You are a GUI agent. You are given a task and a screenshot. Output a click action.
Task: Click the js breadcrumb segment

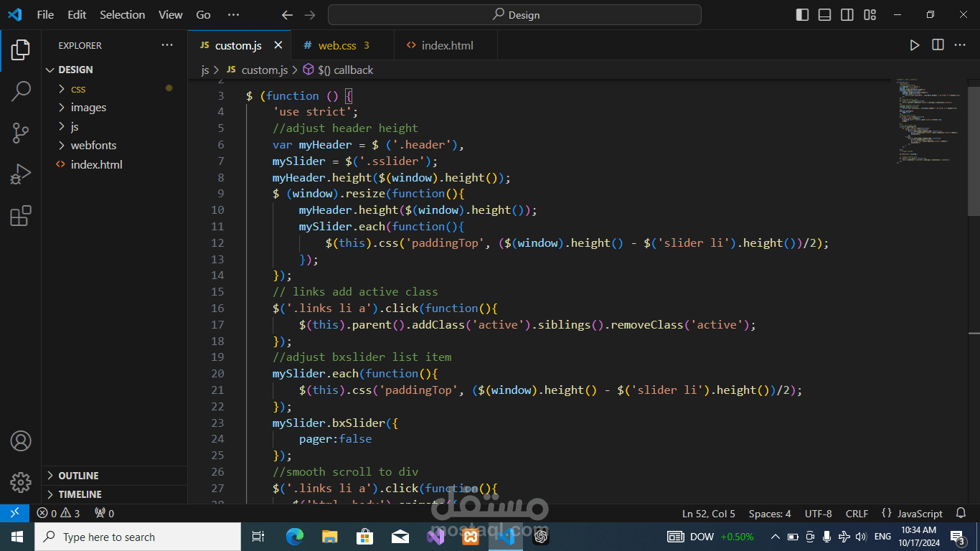click(204, 70)
